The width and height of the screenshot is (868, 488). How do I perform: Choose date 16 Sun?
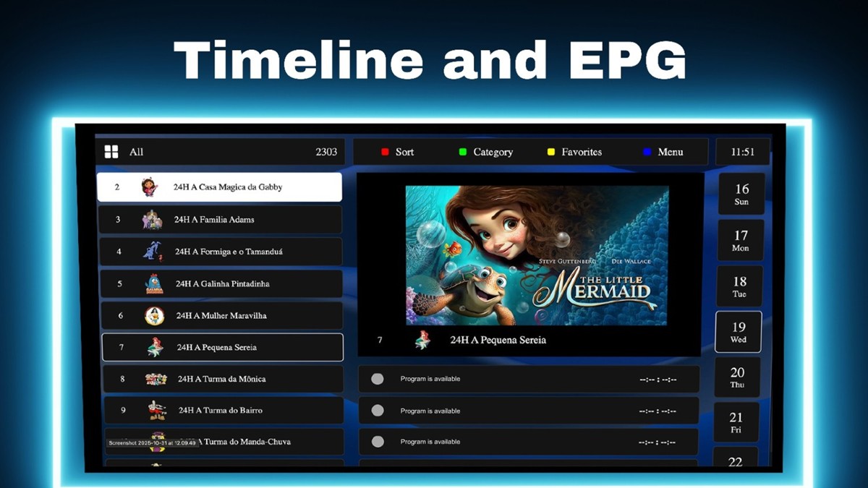tap(741, 194)
